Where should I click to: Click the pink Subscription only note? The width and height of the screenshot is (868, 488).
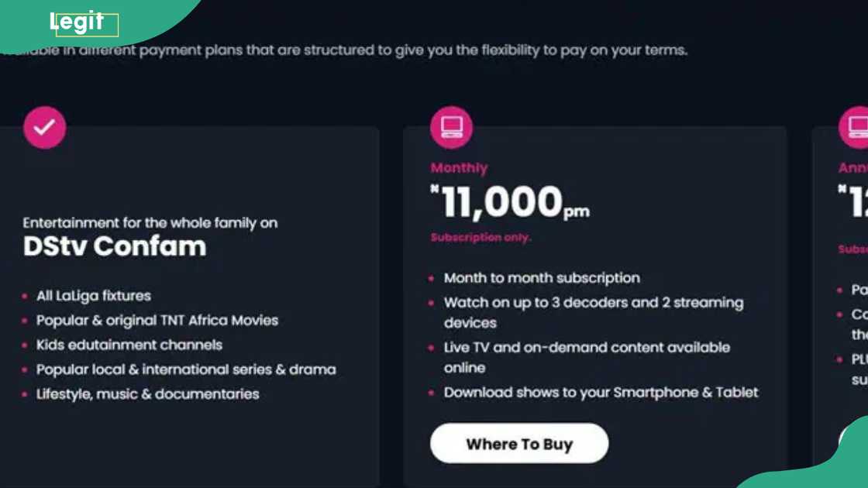(481, 238)
